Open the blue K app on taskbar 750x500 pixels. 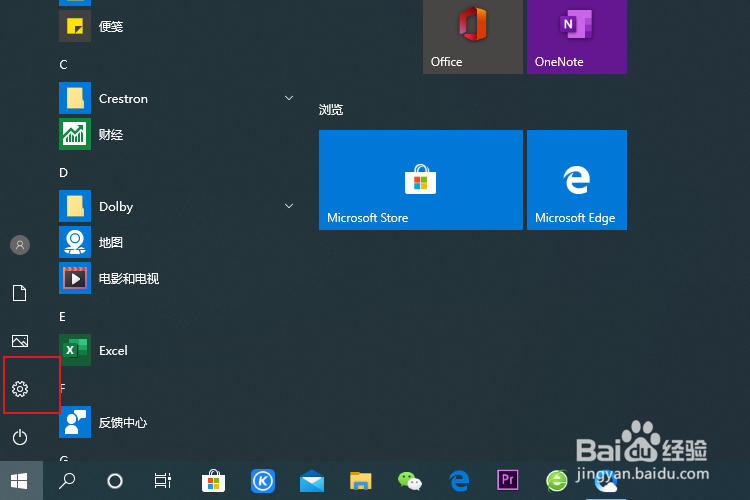pos(263,481)
